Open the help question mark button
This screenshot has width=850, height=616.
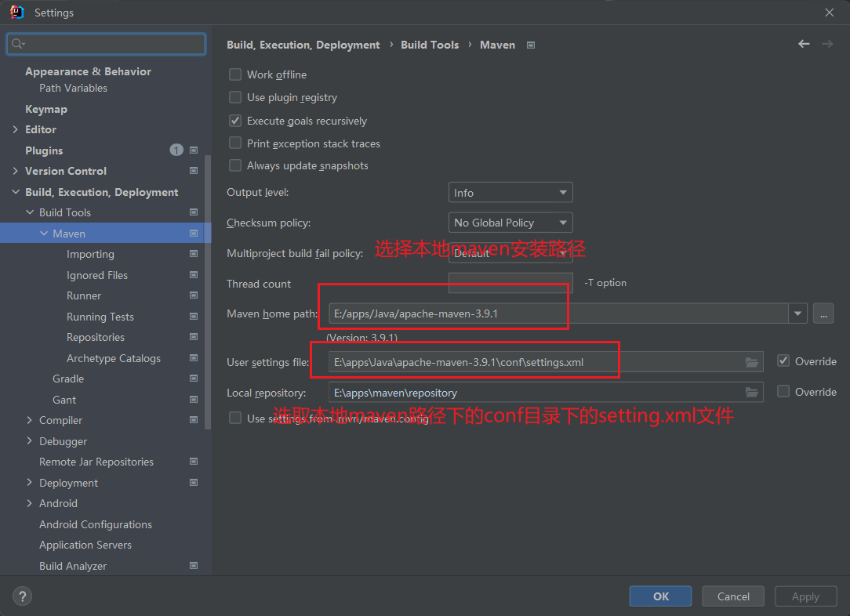click(22, 596)
